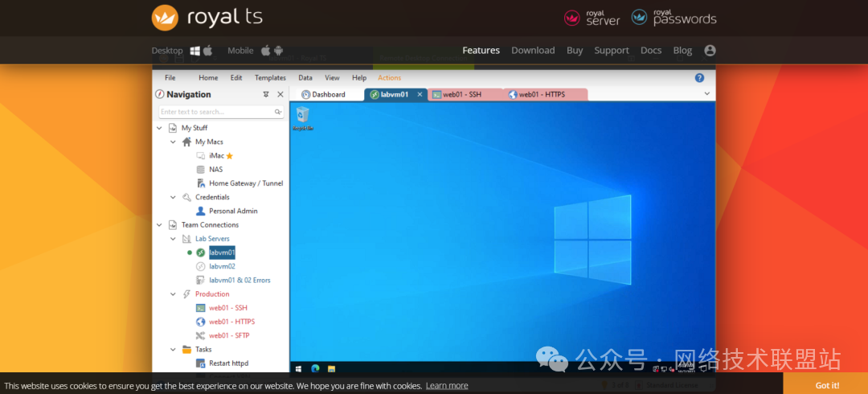The height and width of the screenshot is (394, 868).
Task: Click the Personal Admin user icon
Action: [x=200, y=211]
